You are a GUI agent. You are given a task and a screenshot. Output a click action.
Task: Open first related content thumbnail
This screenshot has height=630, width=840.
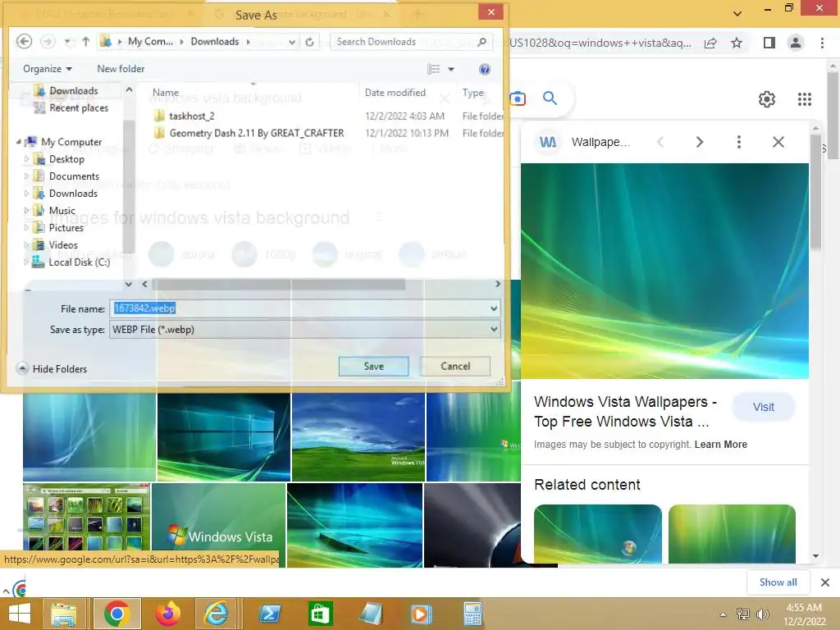[x=598, y=533]
